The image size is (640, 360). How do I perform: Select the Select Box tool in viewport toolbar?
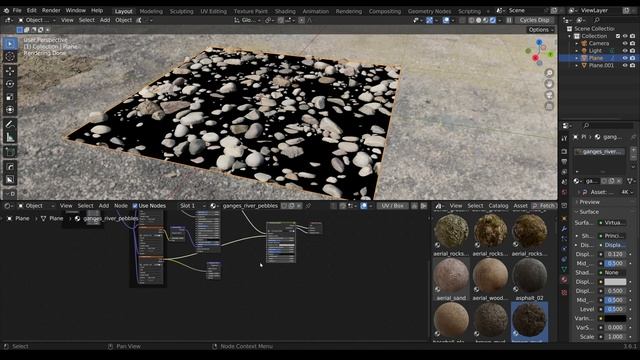click(10, 44)
